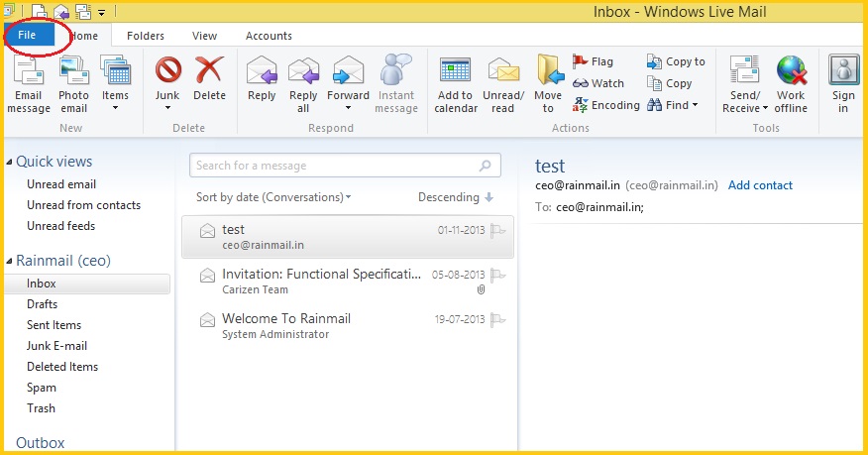Open the Drafts folder
Viewport: 868px width, 455px height.
pos(42,304)
